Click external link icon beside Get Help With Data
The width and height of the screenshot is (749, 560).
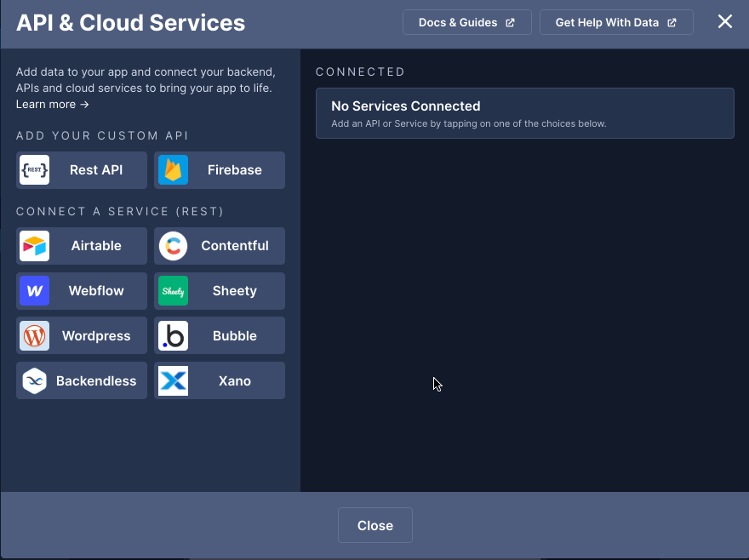coord(672,22)
